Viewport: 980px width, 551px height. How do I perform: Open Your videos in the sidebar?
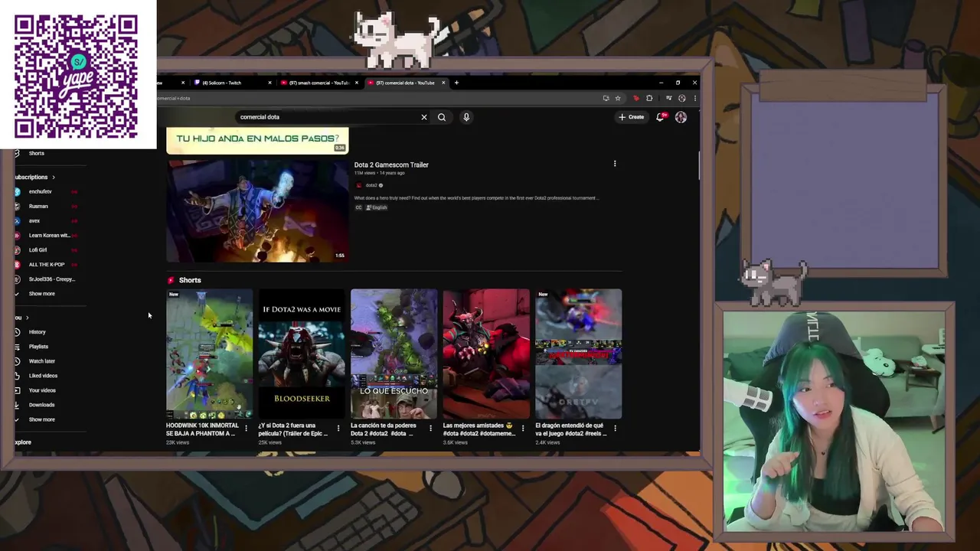point(42,390)
